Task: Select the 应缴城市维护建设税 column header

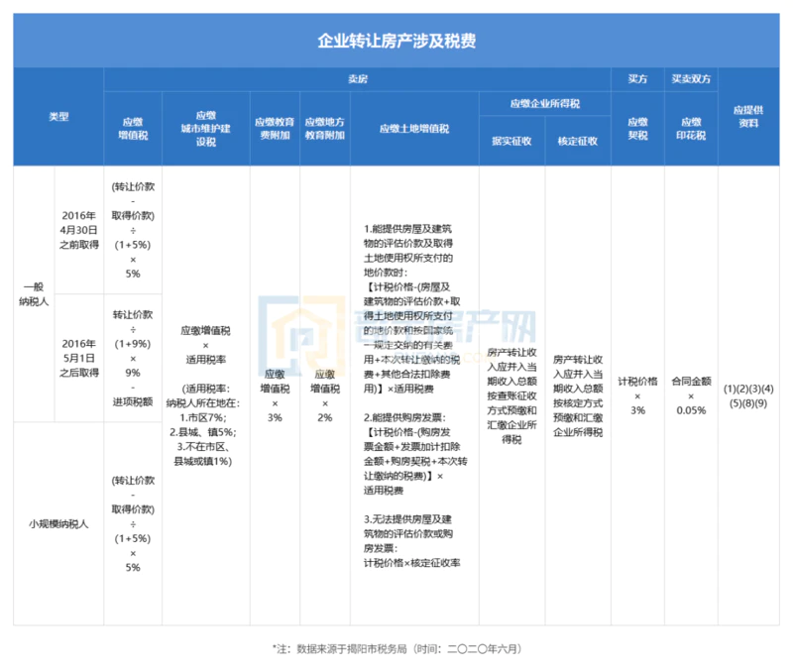Action: (x=205, y=128)
